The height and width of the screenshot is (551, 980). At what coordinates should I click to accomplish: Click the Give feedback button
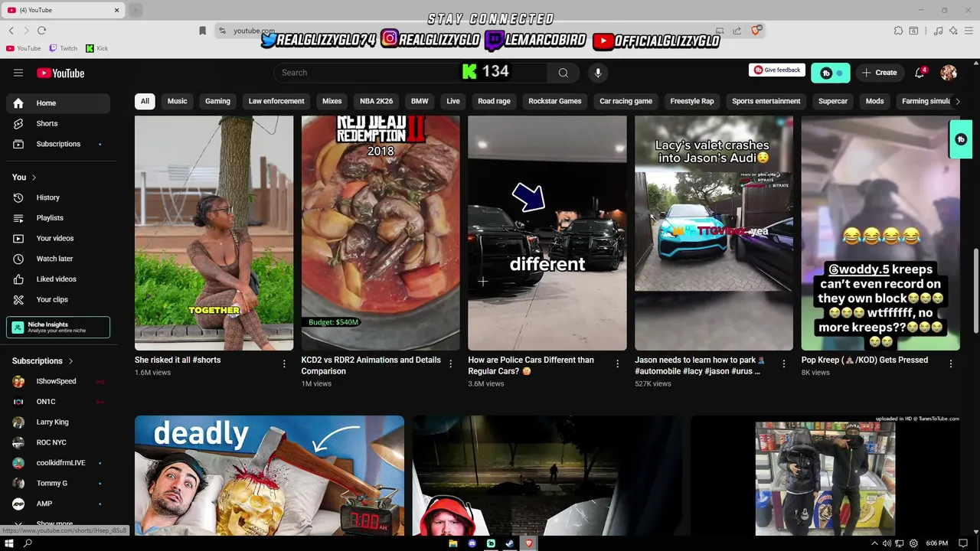click(x=777, y=70)
